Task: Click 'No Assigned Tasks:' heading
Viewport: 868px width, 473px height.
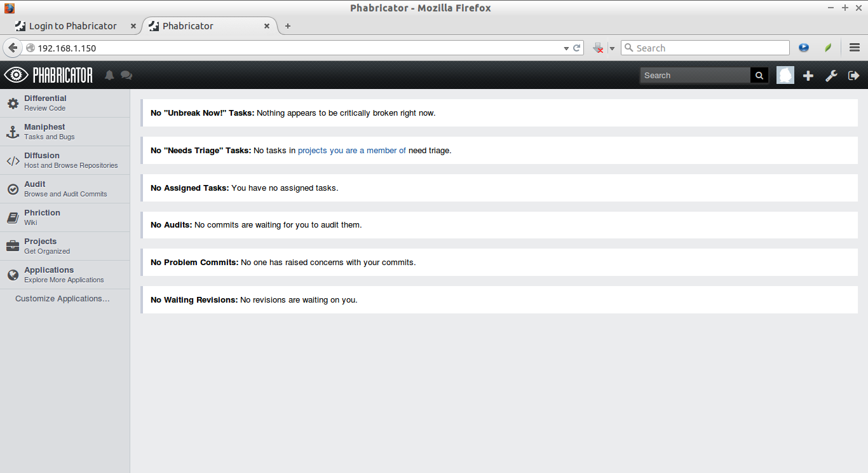Action: [190, 188]
